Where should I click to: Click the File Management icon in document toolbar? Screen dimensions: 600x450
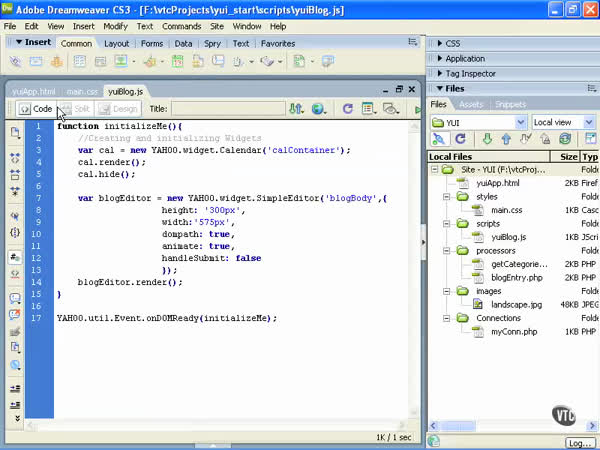[297, 108]
